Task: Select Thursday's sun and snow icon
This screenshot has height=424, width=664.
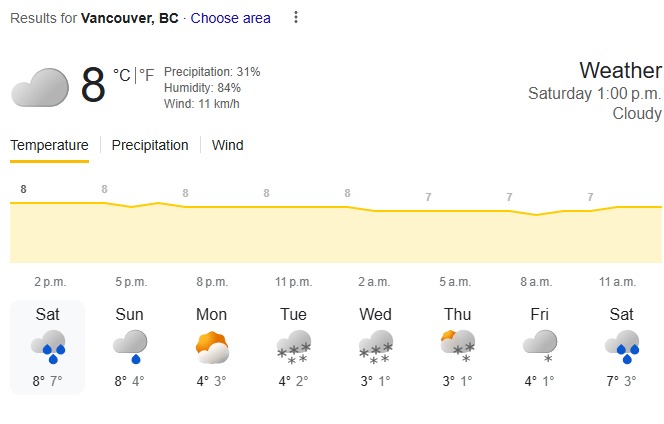Action: tap(457, 345)
